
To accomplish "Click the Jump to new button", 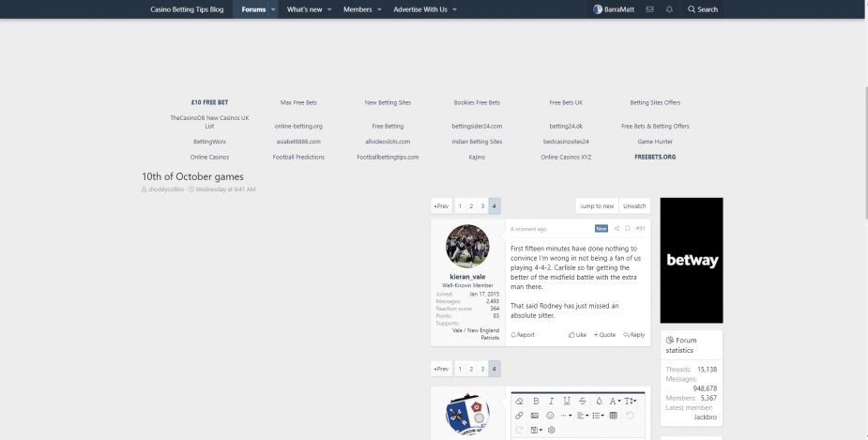I will pos(597,205).
